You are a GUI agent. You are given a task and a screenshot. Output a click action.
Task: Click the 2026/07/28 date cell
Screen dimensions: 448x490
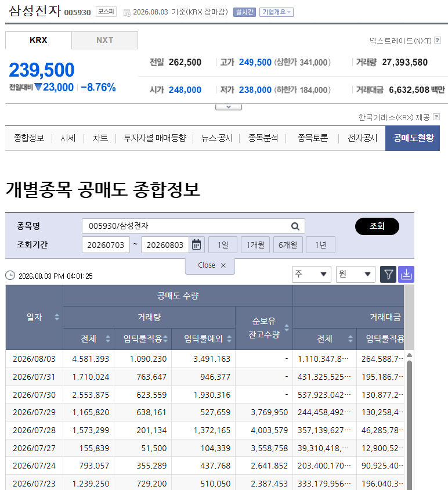(x=34, y=430)
